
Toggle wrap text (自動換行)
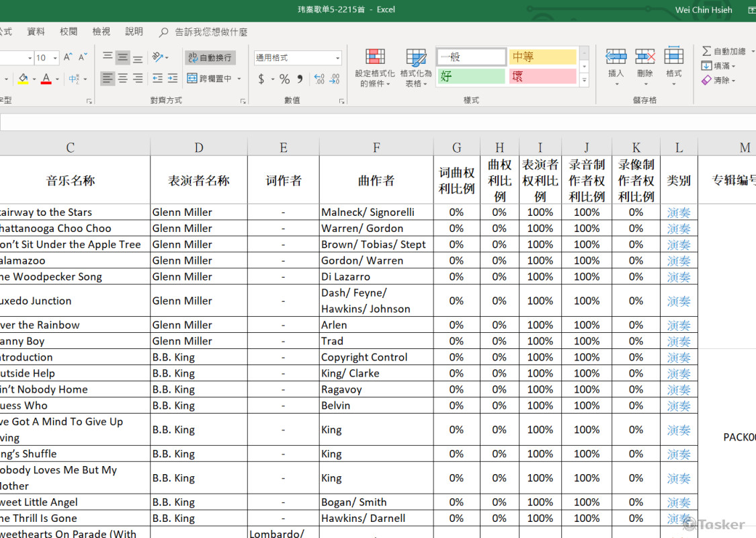click(x=210, y=58)
